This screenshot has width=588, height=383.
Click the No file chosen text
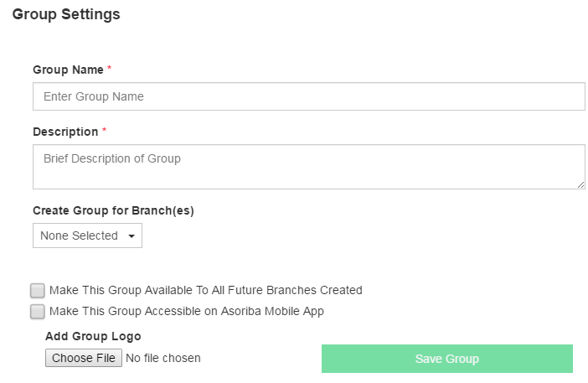[163, 358]
